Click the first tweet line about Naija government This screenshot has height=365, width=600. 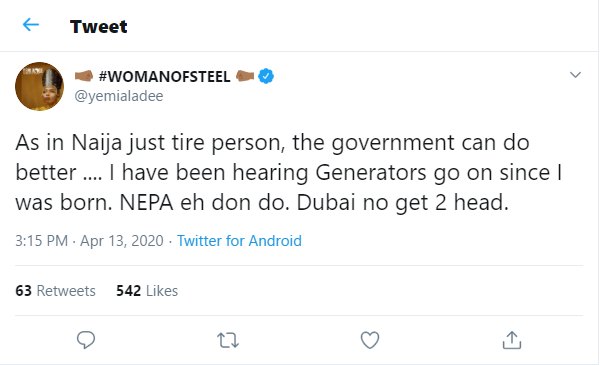click(272, 143)
